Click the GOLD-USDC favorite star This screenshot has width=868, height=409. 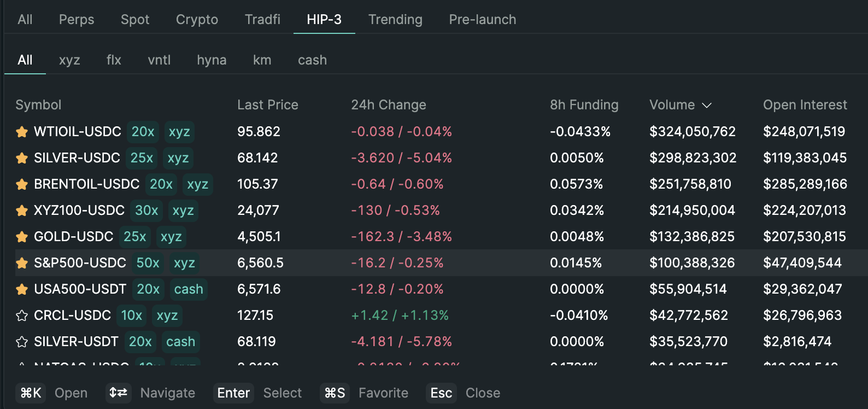(22, 237)
